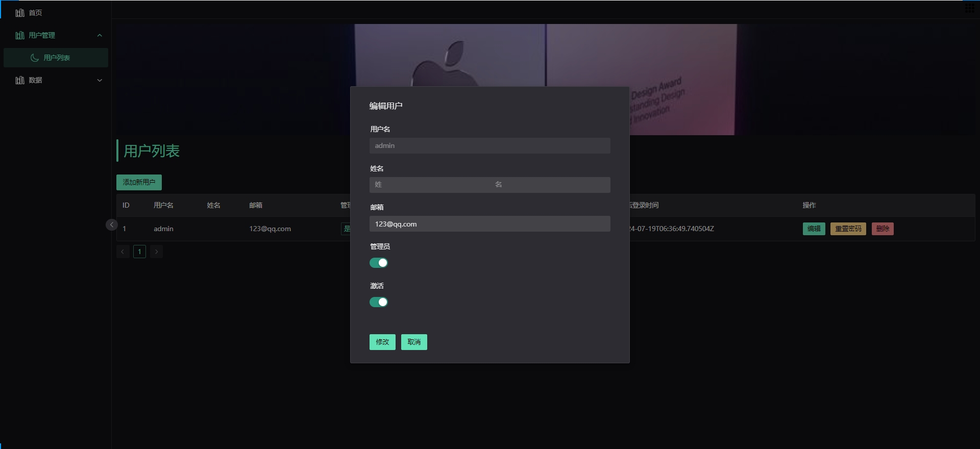980x449 pixels.
Task: Click the login timestamp cell in table
Action: (x=672, y=229)
